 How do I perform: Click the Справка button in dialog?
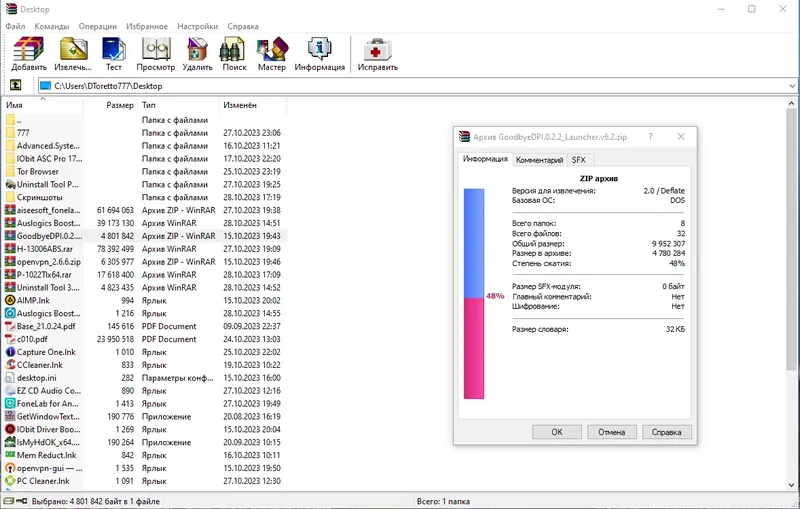pos(666,432)
